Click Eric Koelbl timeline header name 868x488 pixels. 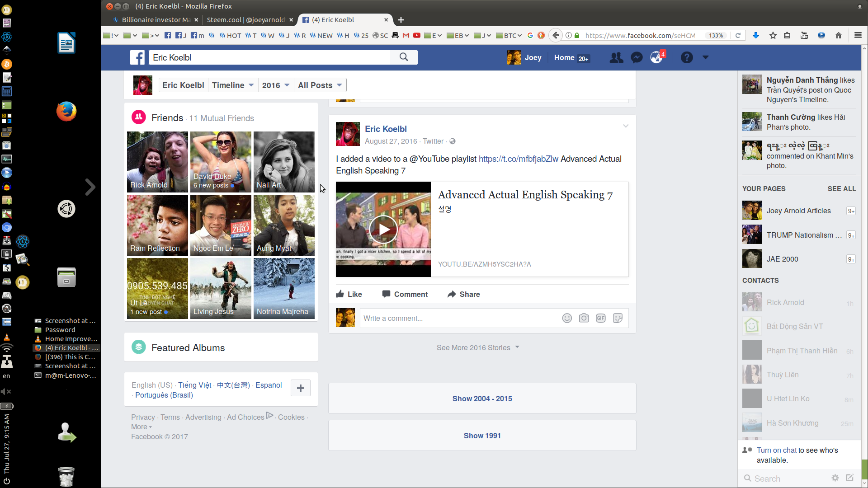(183, 85)
